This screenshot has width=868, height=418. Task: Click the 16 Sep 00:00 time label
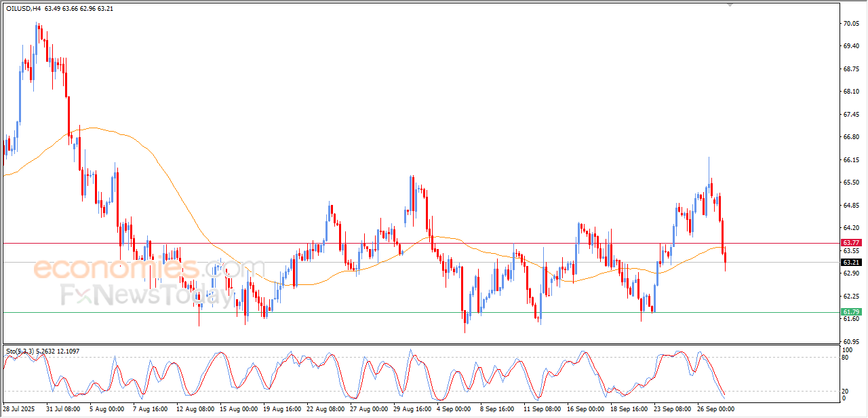(585, 410)
